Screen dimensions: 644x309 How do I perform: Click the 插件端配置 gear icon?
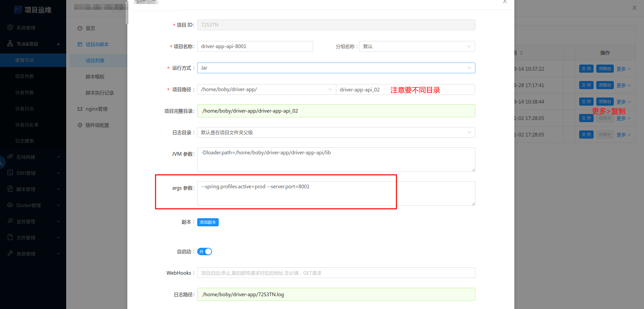click(x=80, y=125)
